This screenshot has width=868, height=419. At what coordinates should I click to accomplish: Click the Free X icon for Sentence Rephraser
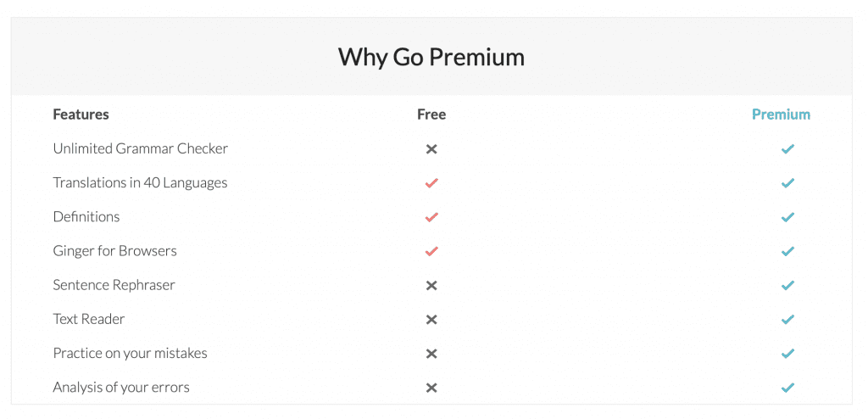tap(431, 286)
